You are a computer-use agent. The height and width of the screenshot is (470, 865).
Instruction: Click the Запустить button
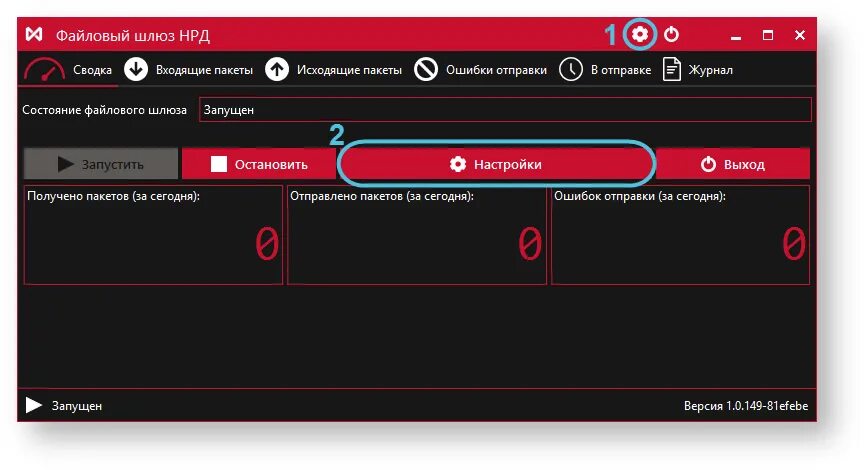click(x=101, y=164)
